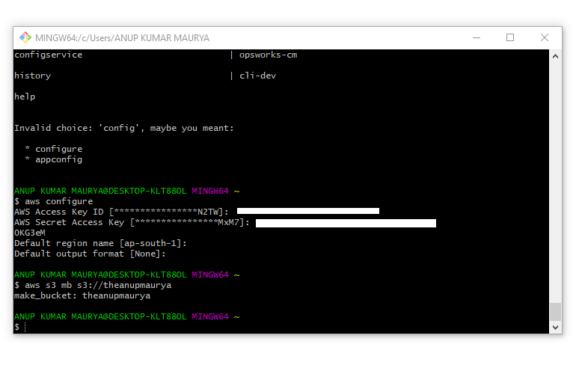
Task: Click the 'Default region name [ap-south-1]' line
Action: (x=100, y=243)
